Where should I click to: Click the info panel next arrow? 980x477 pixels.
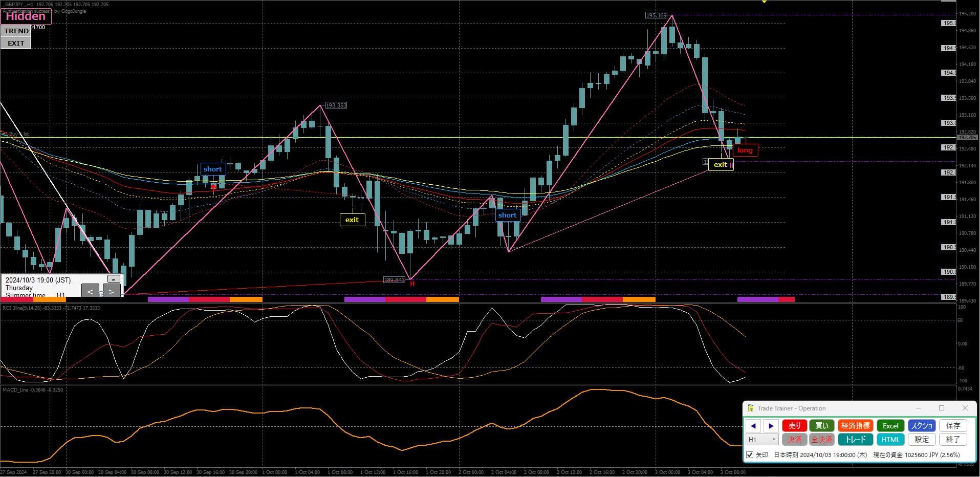click(x=112, y=291)
